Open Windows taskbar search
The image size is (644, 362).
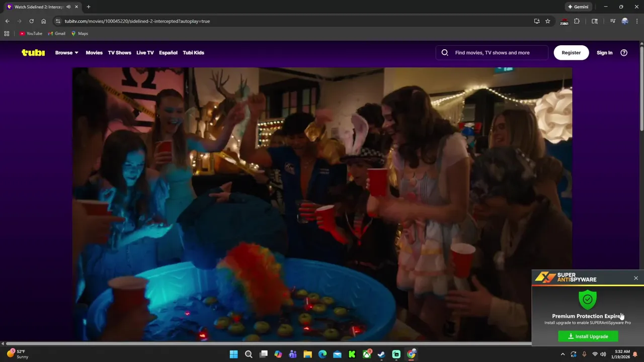click(249, 354)
